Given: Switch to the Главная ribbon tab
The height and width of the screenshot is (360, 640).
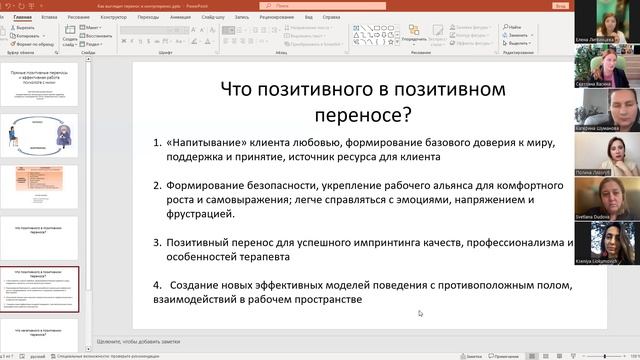Looking at the screenshot, I should 22,17.
